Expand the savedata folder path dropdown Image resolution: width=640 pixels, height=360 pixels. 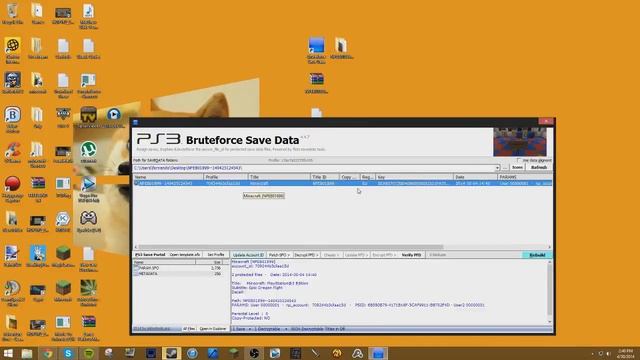click(x=497, y=168)
